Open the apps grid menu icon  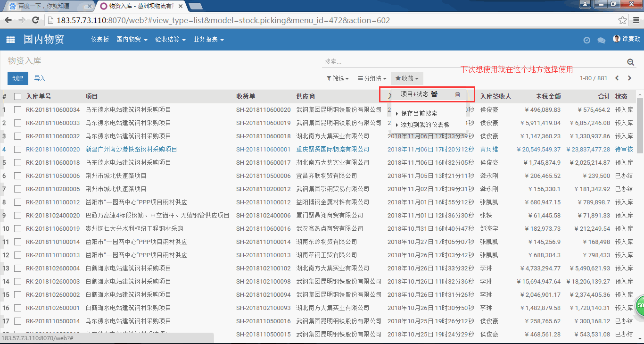point(10,40)
